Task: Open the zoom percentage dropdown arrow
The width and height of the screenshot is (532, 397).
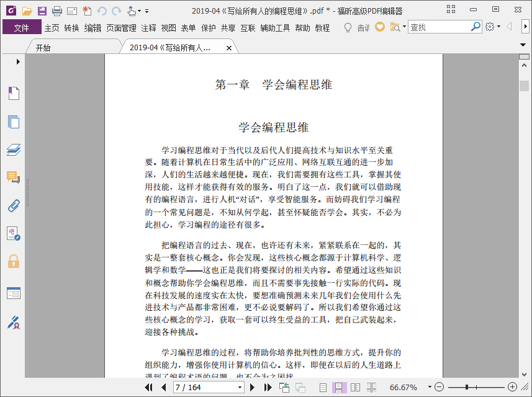Action: tap(430, 387)
